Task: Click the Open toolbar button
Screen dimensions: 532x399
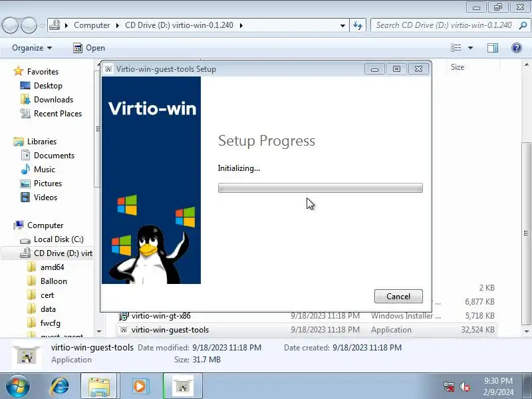Action: [89, 48]
